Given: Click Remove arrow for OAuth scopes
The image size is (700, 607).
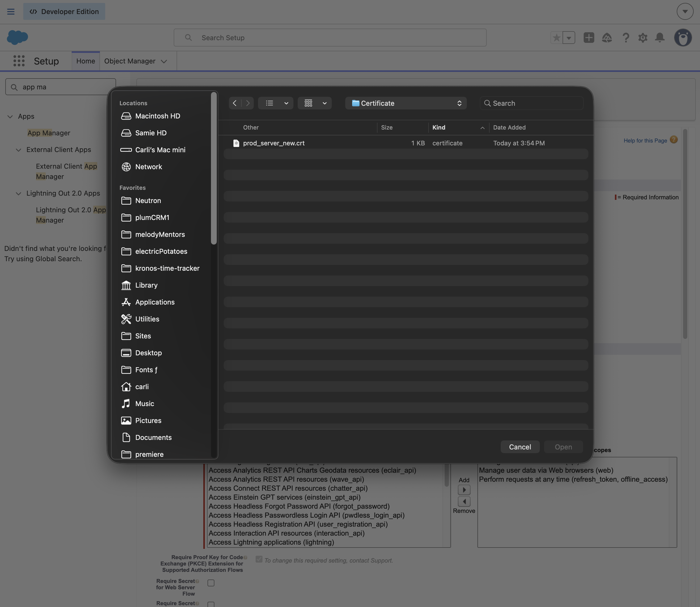Looking at the screenshot, I should coord(464,501).
